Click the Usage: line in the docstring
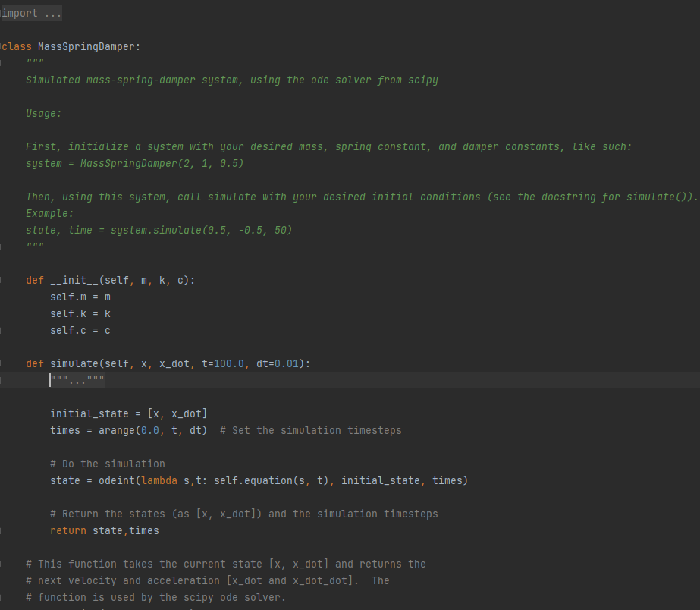Viewport: 700px width, 610px height. tap(42, 113)
